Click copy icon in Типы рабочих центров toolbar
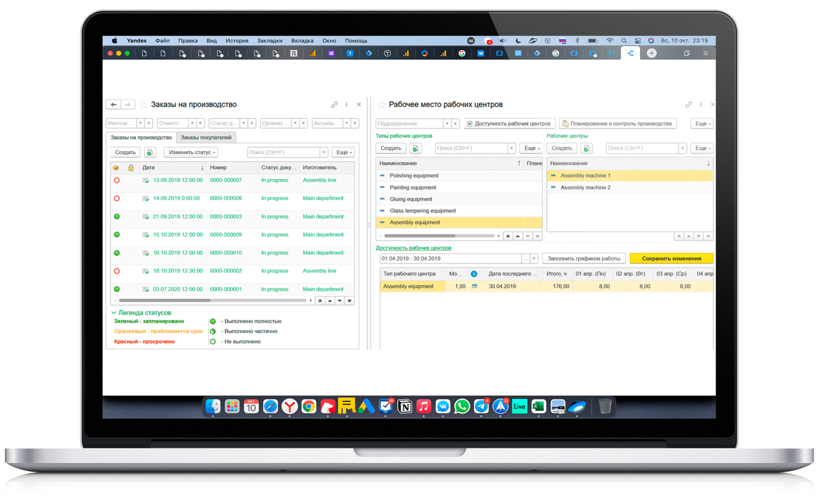 point(415,148)
